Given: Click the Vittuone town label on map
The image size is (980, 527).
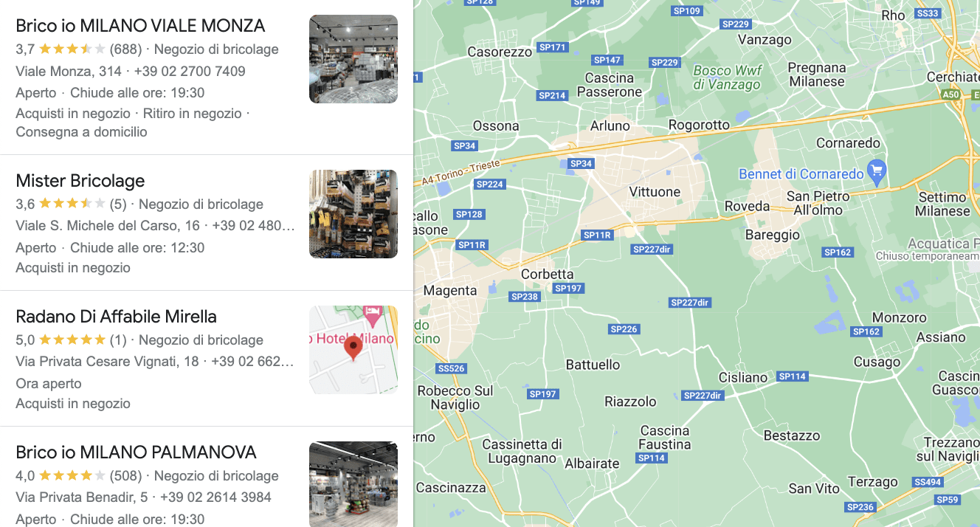Looking at the screenshot, I should point(655,192).
